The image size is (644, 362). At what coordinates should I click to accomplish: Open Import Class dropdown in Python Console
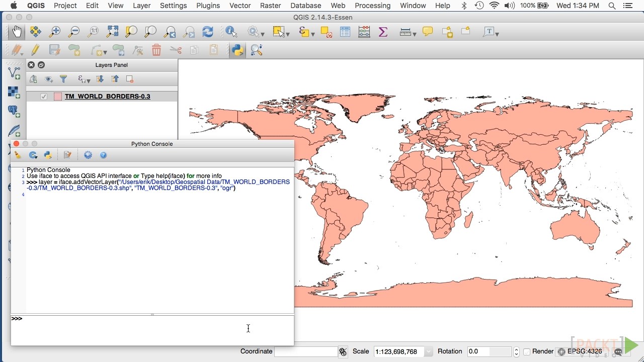33,155
